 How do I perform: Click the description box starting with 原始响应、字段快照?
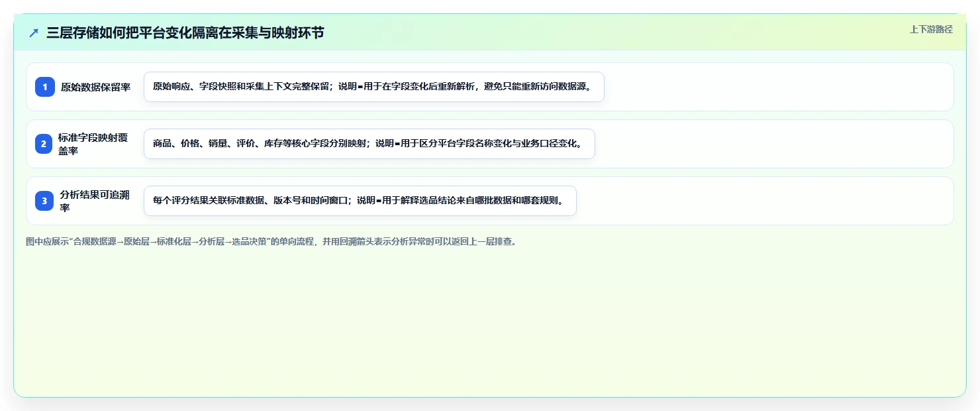(x=374, y=87)
